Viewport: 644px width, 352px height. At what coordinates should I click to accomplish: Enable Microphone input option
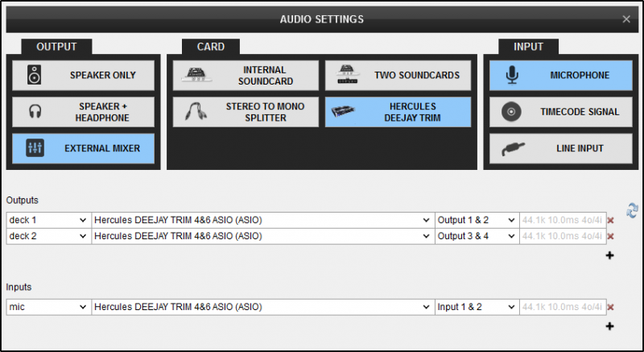point(560,75)
